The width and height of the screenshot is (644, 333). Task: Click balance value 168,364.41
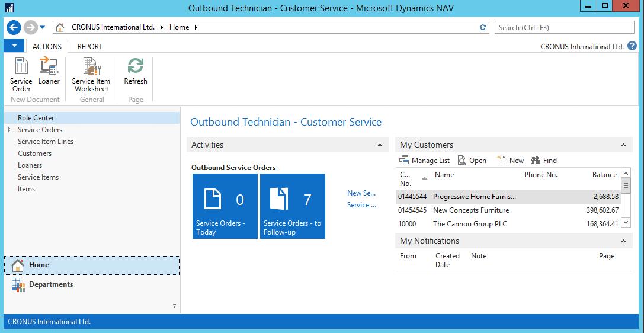coord(603,224)
